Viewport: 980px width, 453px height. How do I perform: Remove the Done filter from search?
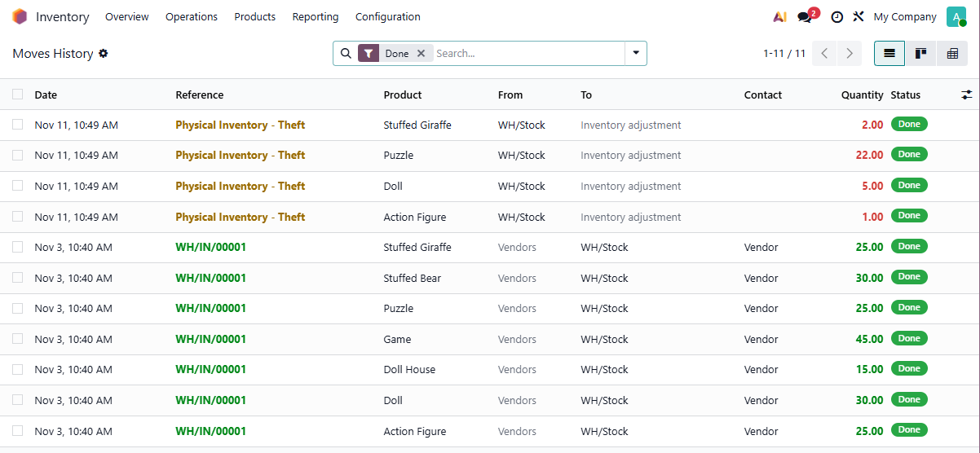421,54
